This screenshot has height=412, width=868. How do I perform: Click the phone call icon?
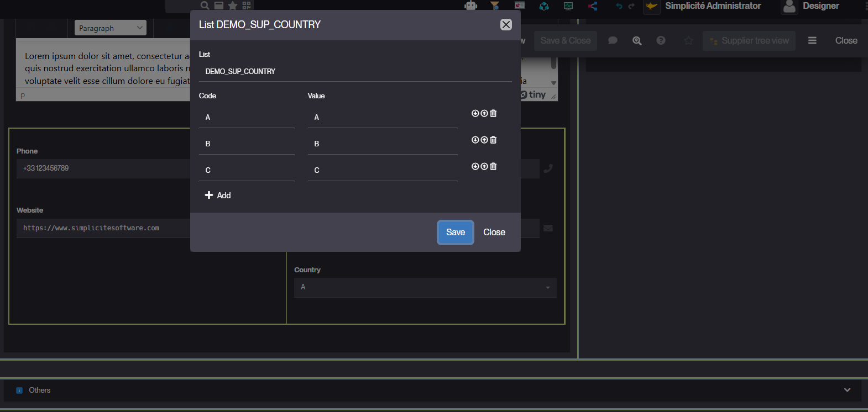548,168
